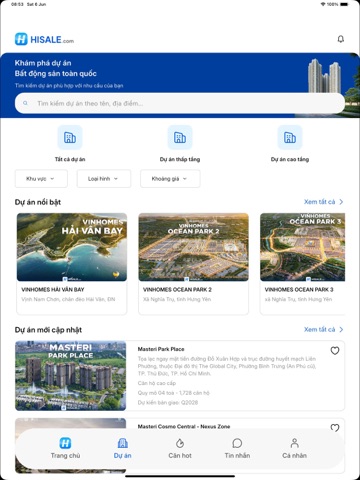Open the Vinhomes Ocean Park 3 thumbnail

coord(303,247)
